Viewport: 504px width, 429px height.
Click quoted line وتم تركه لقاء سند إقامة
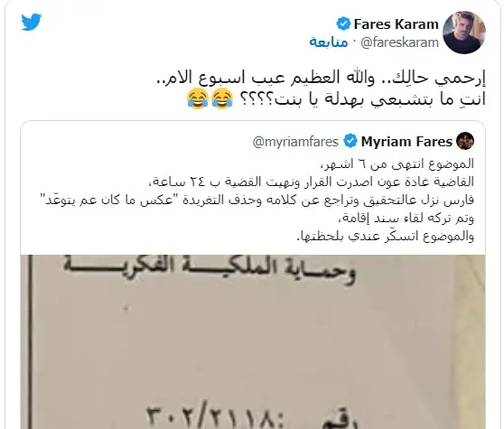click(406, 219)
